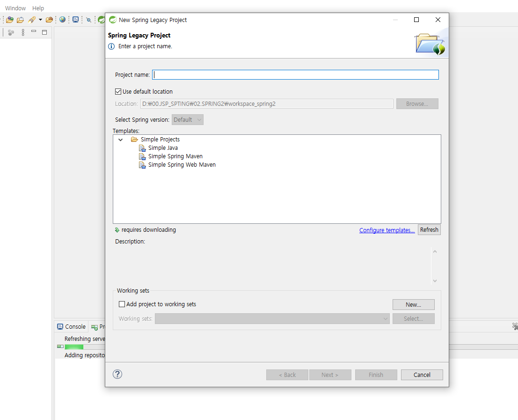
Task: Click the job icon beside the progress bar
Action: click(x=60, y=346)
